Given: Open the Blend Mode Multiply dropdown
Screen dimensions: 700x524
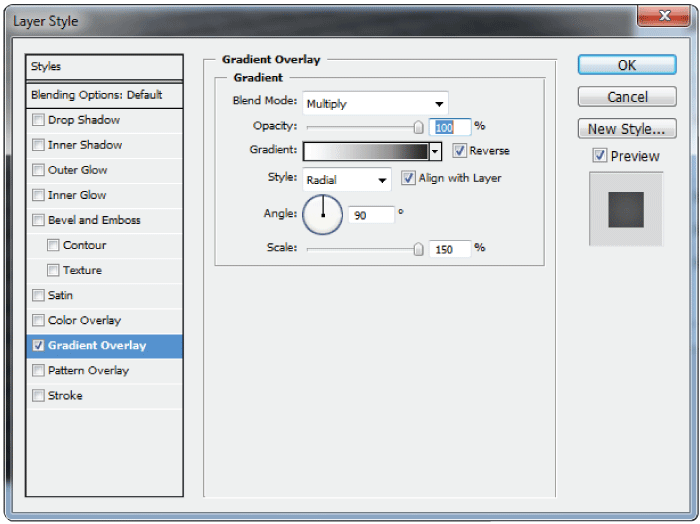Looking at the screenshot, I should click(x=375, y=104).
